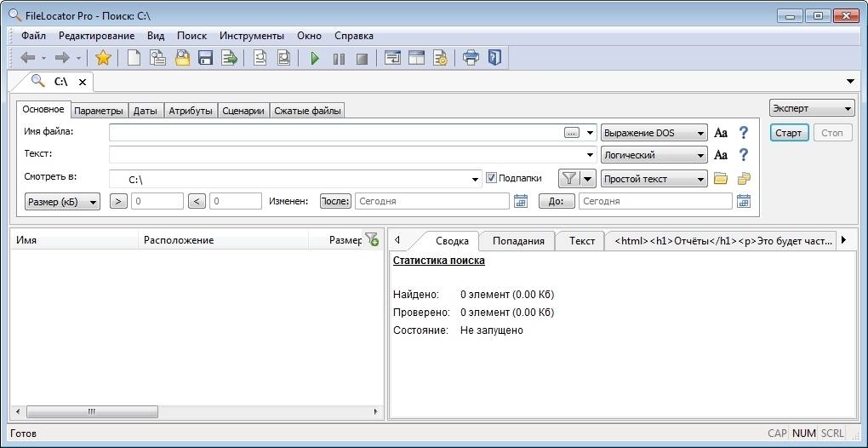The image size is (868, 448).
Task: Click the help question mark for text row
Action: [744, 155]
